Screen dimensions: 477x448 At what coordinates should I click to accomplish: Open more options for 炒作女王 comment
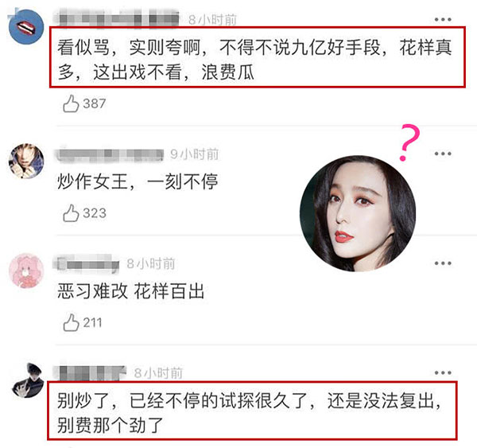coord(443,154)
